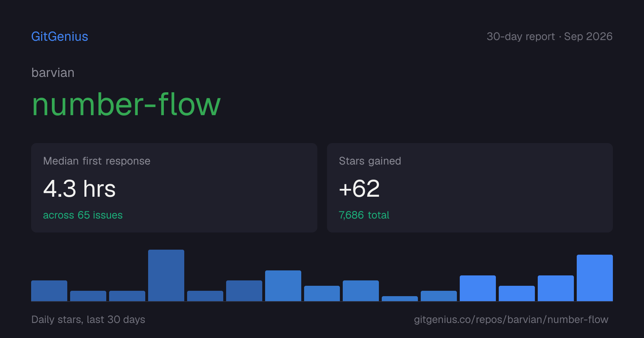Select the tallest bar in the chart
The image size is (644, 338).
click(166, 275)
